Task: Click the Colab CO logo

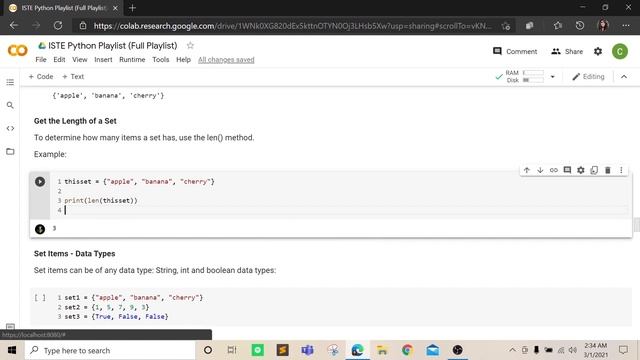Action: [x=18, y=51]
